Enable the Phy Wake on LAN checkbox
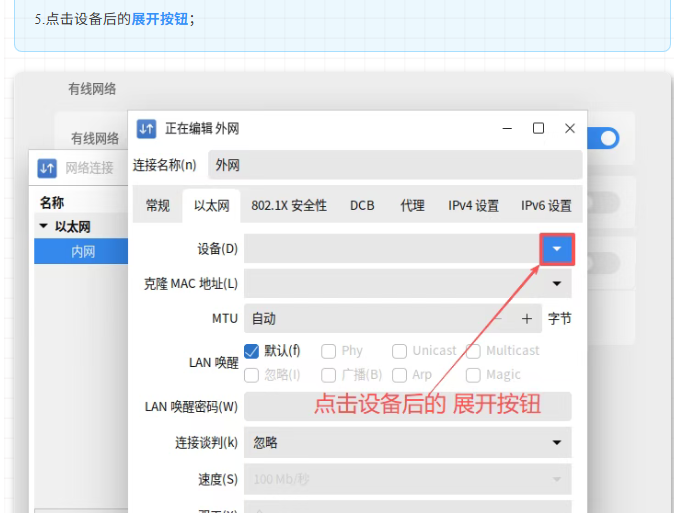674x513 pixels. 329,351
